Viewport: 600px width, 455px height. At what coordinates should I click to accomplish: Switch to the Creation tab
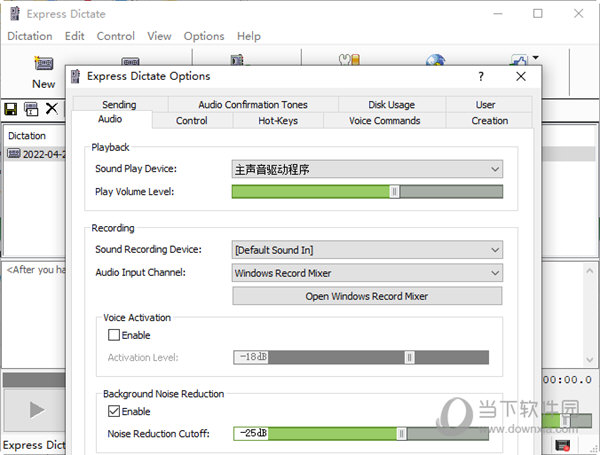click(x=490, y=121)
